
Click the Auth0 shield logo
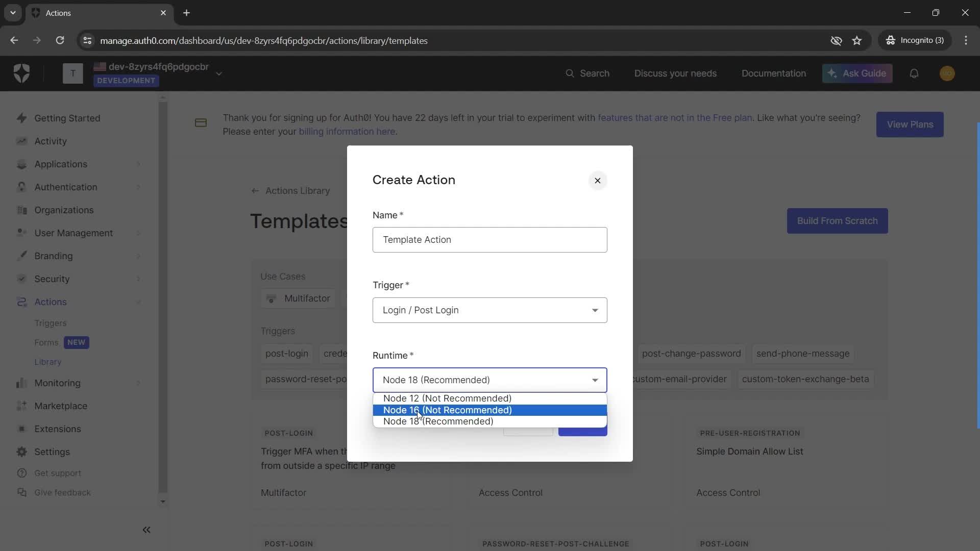(21, 73)
